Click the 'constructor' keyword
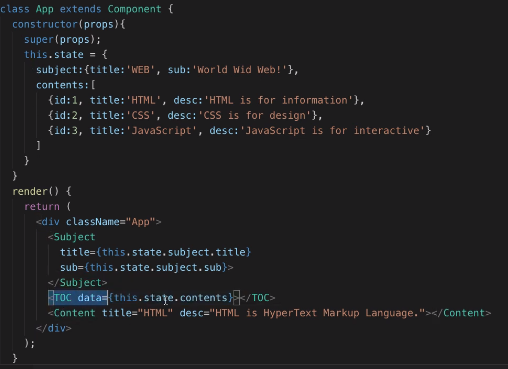Viewport: 508px width, 369px height. [x=45, y=24]
